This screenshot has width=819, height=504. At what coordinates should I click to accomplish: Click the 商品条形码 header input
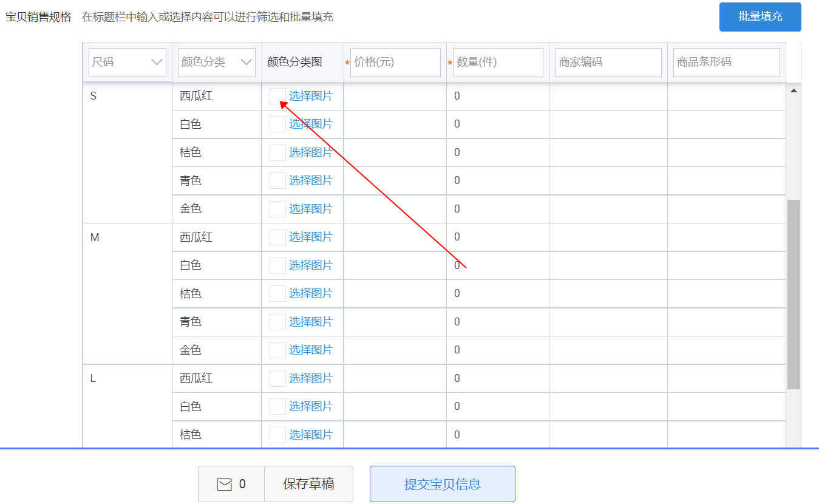726,62
